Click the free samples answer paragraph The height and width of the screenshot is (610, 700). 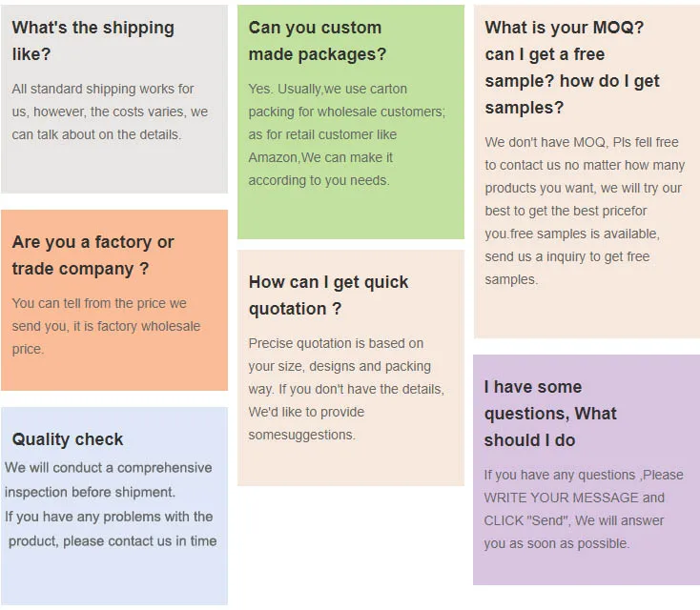(x=584, y=211)
